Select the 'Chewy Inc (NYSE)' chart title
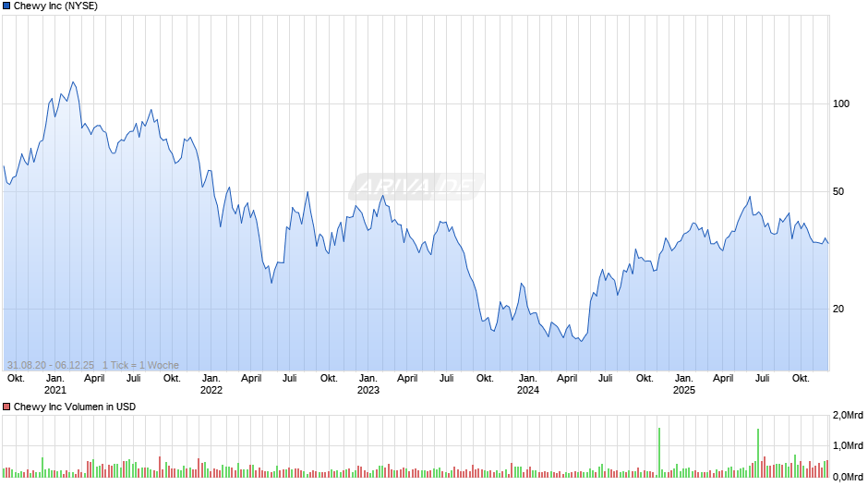 click(55, 6)
